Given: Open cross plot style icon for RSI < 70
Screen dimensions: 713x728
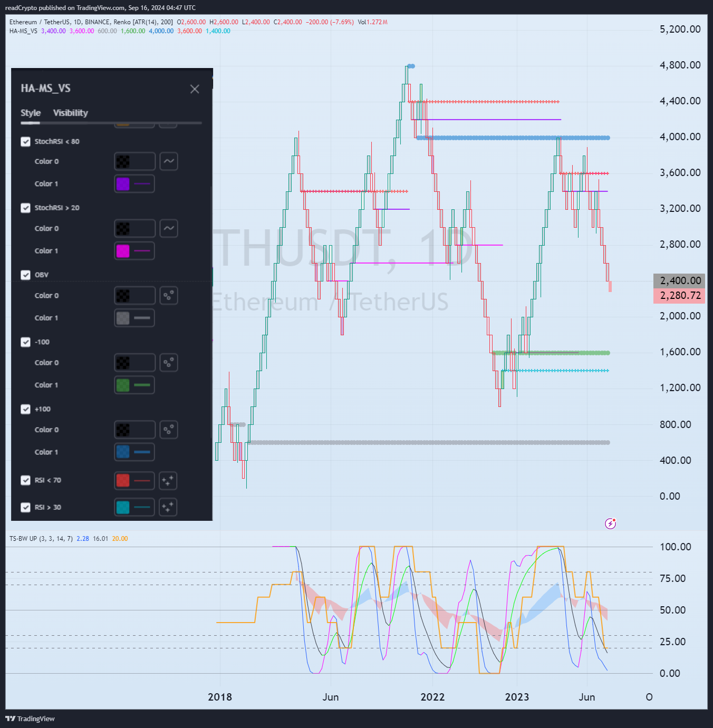Looking at the screenshot, I should [168, 480].
